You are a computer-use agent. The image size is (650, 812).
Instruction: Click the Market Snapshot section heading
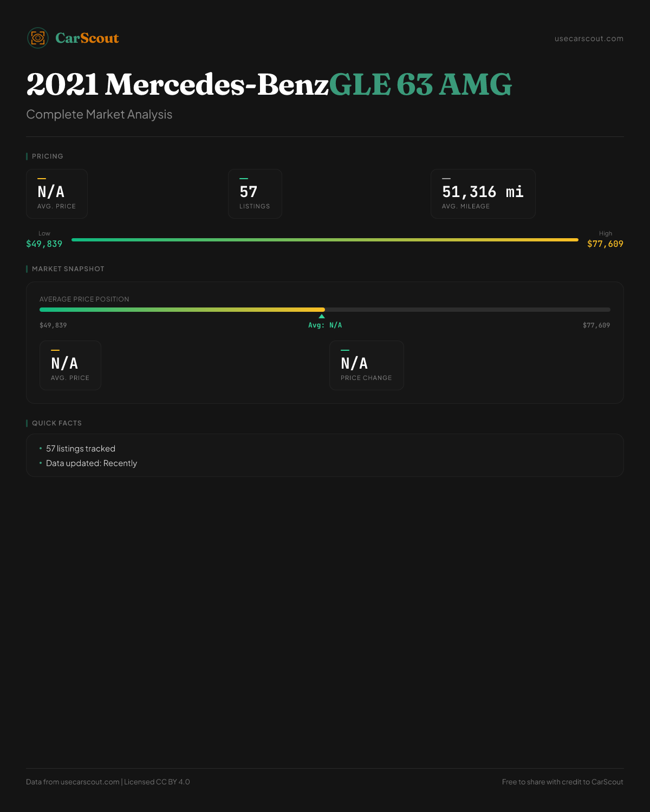click(68, 269)
